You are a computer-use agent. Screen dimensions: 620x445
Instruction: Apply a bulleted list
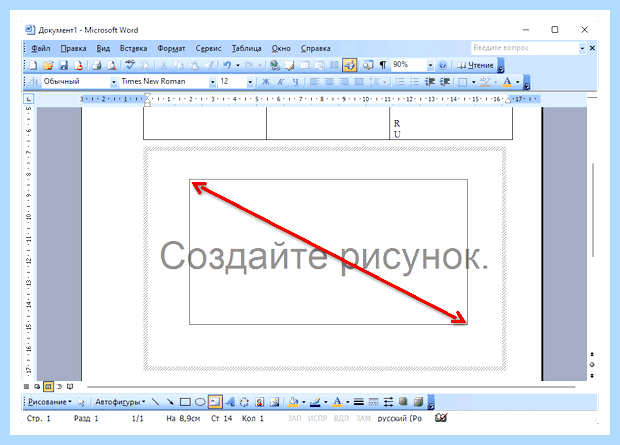(415, 82)
